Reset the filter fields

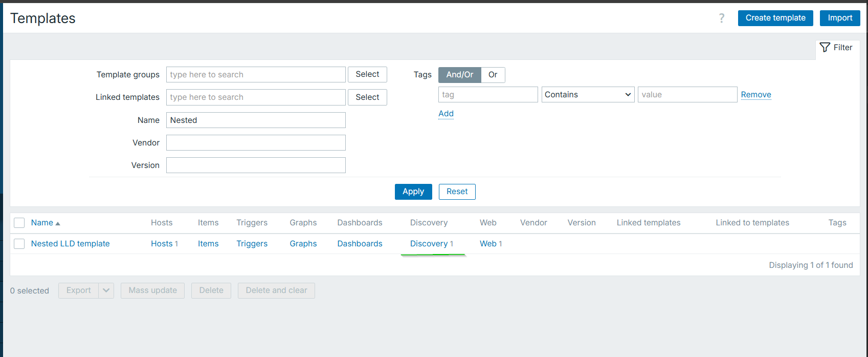(x=457, y=192)
